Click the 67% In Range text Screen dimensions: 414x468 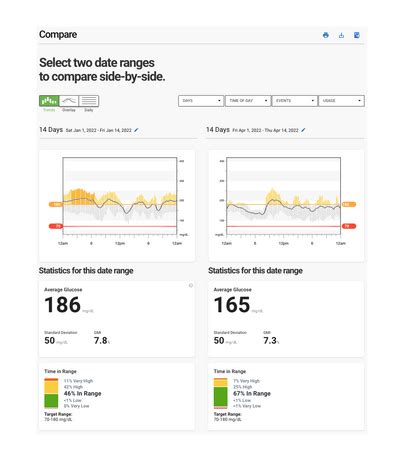point(252,394)
